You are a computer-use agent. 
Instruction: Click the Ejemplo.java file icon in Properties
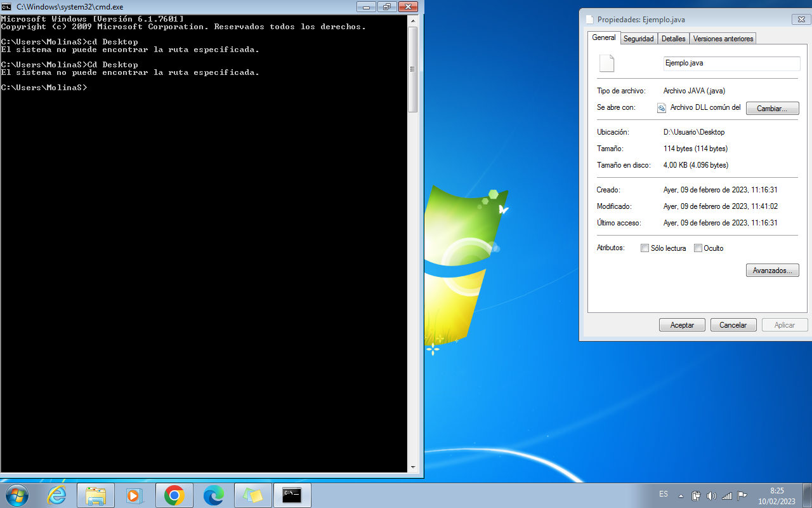click(x=607, y=63)
